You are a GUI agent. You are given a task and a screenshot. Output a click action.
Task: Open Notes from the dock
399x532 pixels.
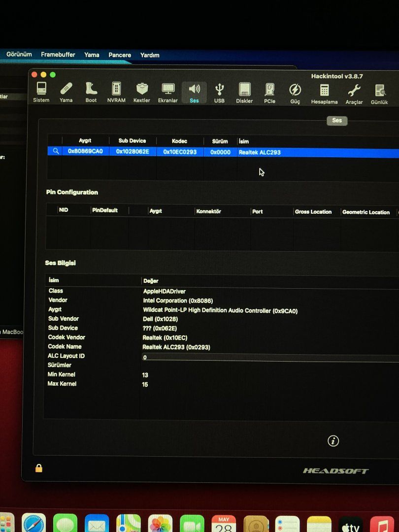tap(319, 524)
